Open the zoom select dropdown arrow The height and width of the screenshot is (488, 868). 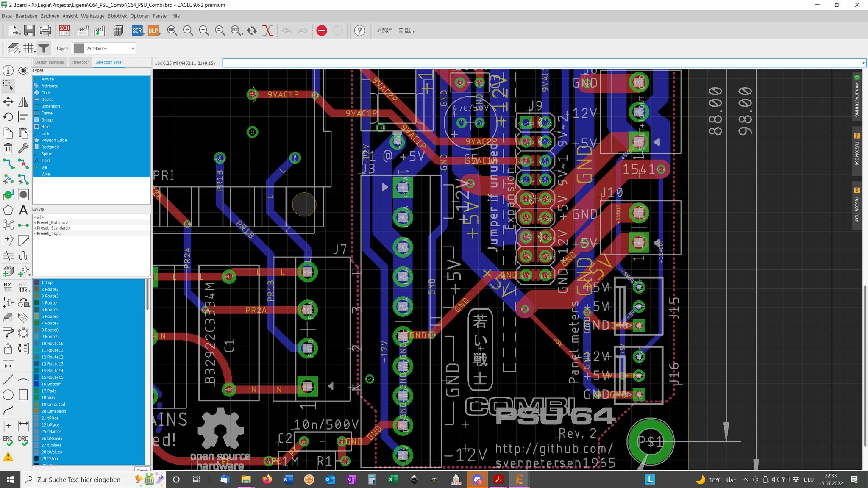242,33
